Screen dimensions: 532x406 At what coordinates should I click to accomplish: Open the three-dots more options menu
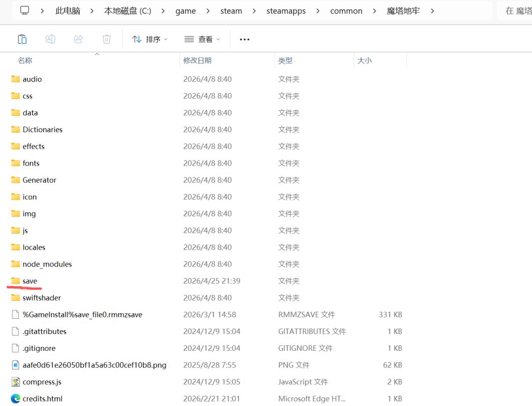245,39
